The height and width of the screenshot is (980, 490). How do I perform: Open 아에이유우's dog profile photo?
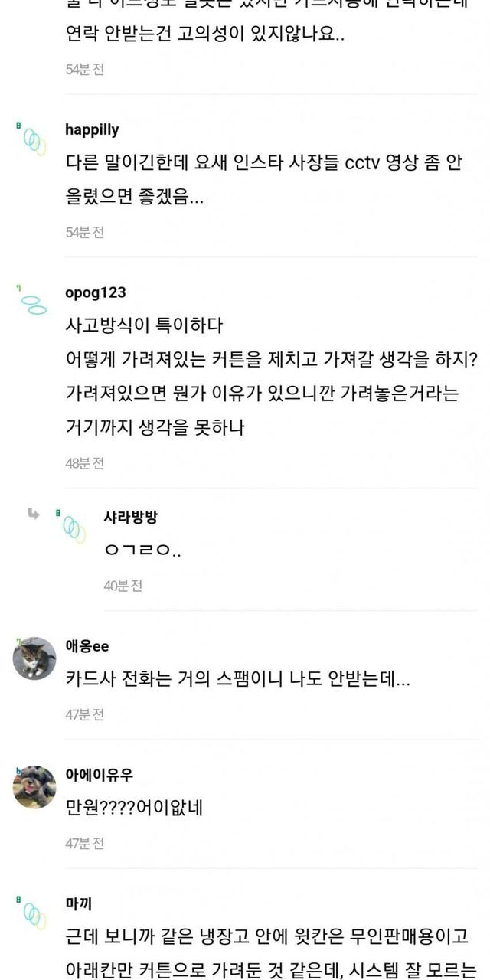click(x=34, y=787)
